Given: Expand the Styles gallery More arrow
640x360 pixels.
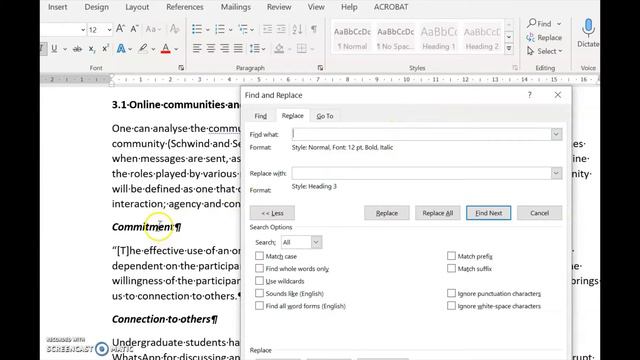Looking at the screenshot, I should [x=509, y=49].
